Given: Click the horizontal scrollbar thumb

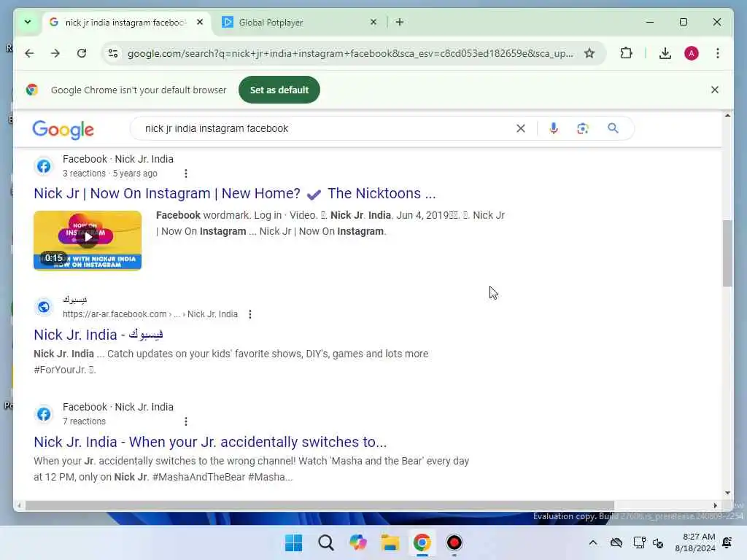Looking at the screenshot, I should [320, 506].
